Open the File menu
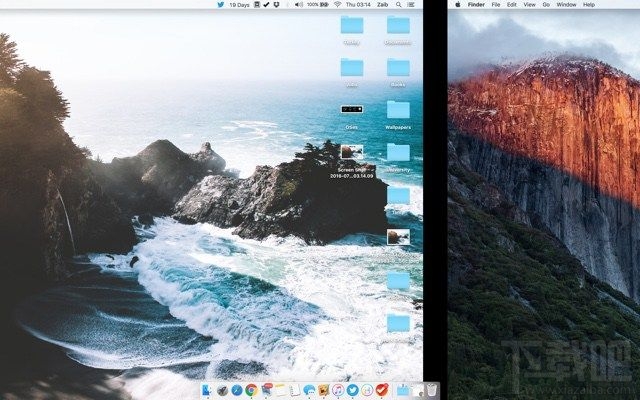Viewport: 640px width, 400px height. point(496,5)
